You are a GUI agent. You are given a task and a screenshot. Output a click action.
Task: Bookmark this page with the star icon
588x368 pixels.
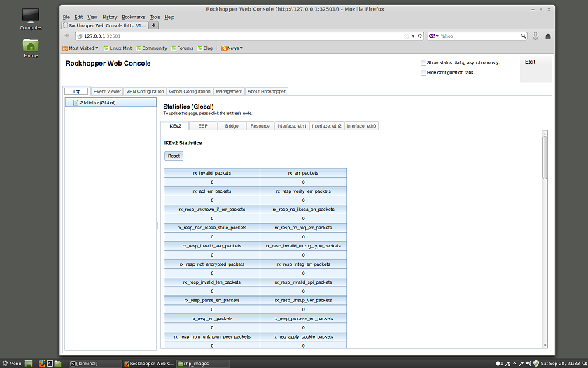click(406, 36)
